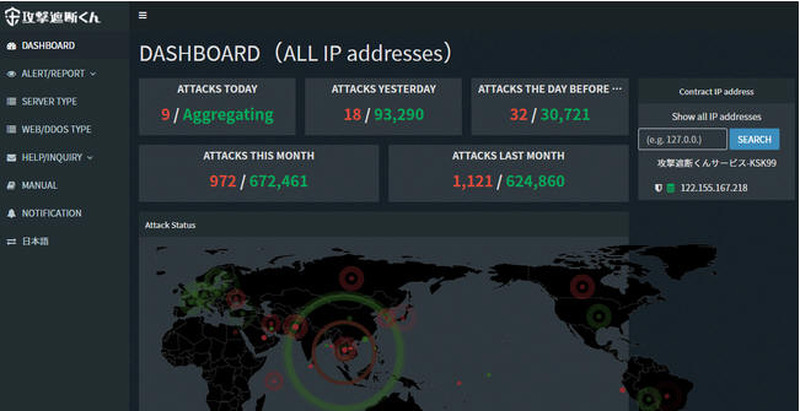Expand the ALERT/REPORT submenu chevron
The width and height of the screenshot is (800, 411).
93,74
